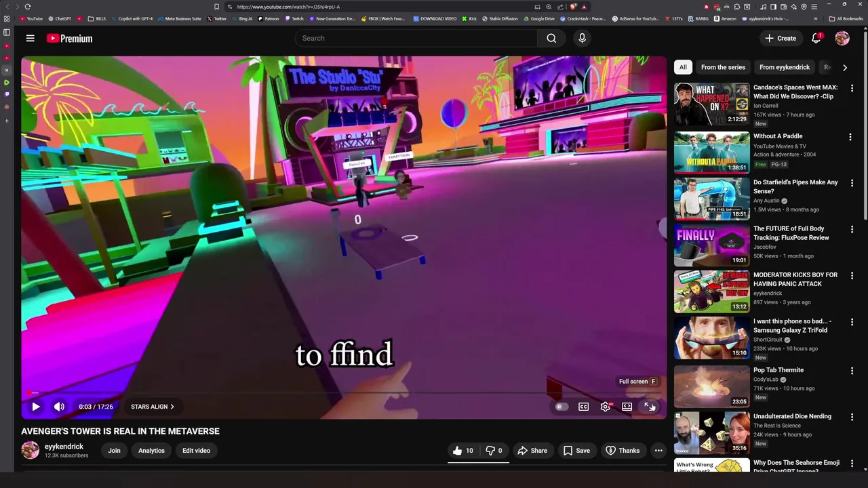The image size is (868, 488).
Task: Like the video thumbs up
Action: 464,451
